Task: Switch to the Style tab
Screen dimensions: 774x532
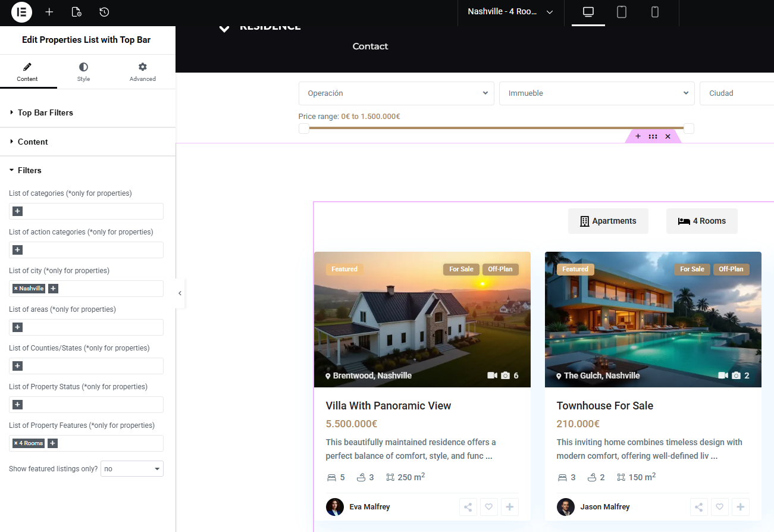Action: [x=83, y=71]
